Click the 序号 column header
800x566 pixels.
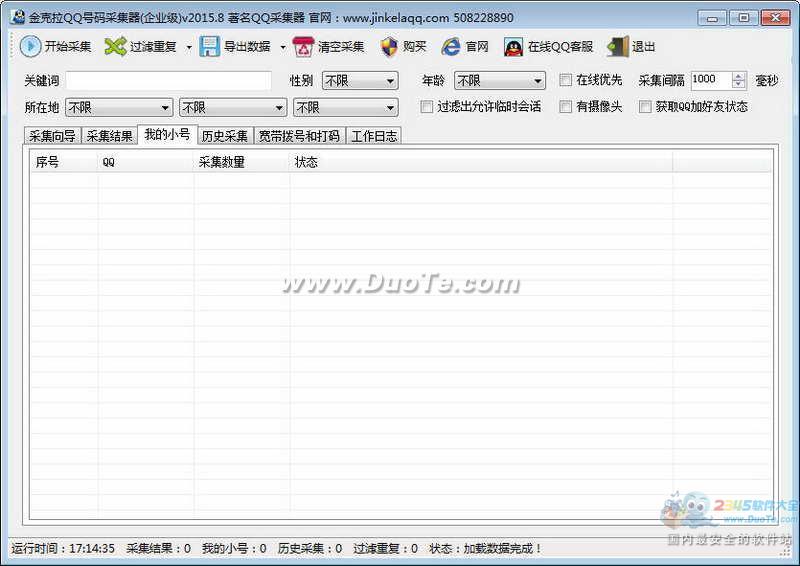(x=64, y=162)
